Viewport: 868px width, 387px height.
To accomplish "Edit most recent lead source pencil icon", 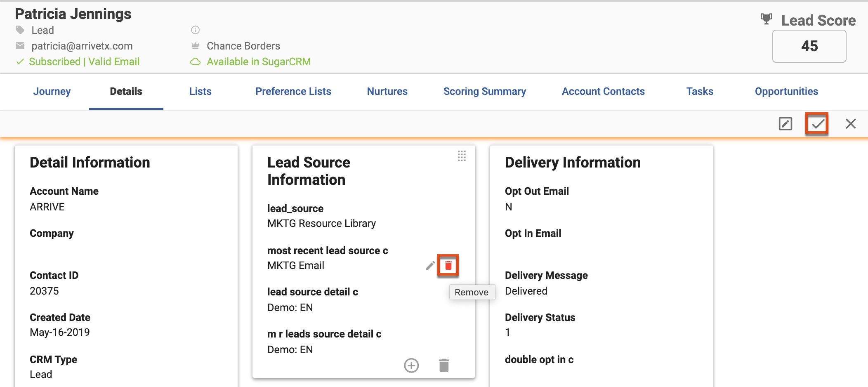I will (x=430, y=265).
